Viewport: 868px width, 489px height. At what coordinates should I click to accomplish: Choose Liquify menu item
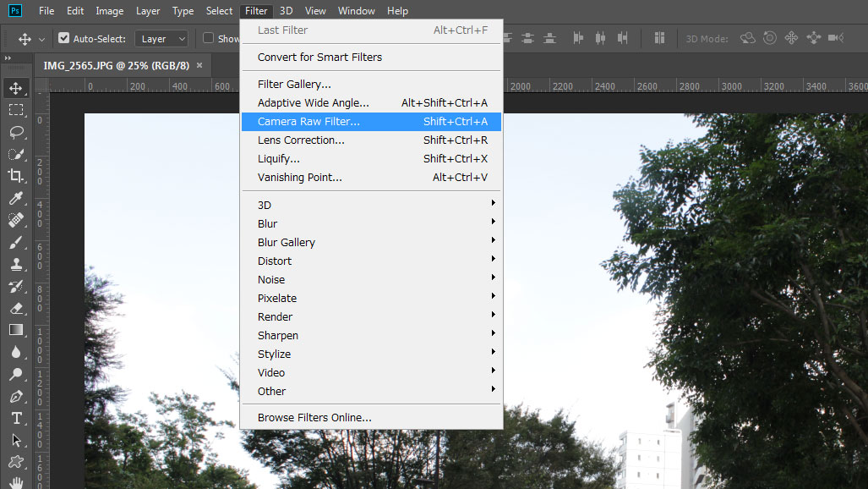371,158
